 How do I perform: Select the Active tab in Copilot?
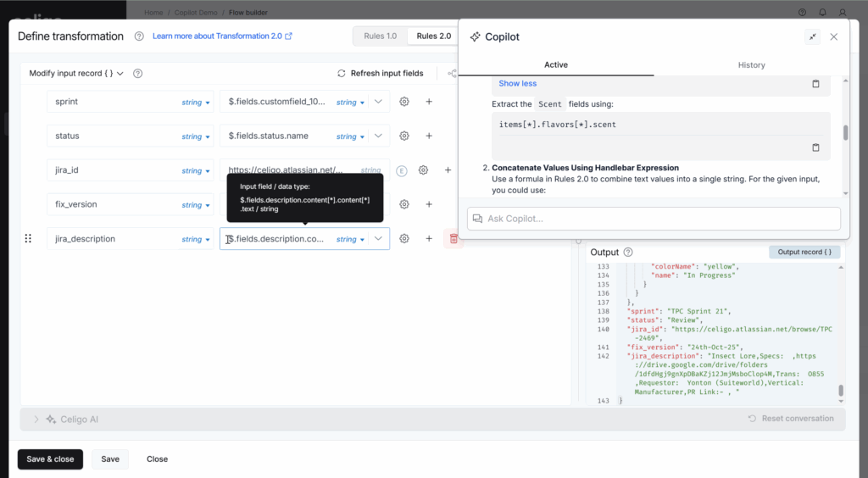pos(556,65)
